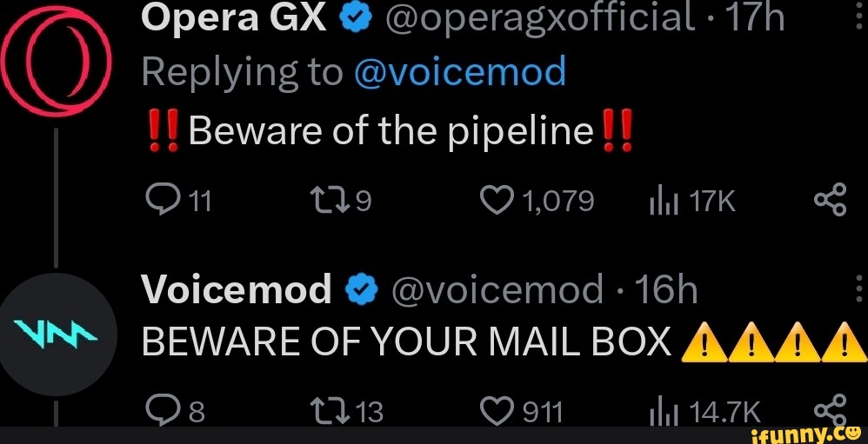The image size is (868, 444).
Task: View analytics of Voicemod tweet
Action: click(662, 408)
